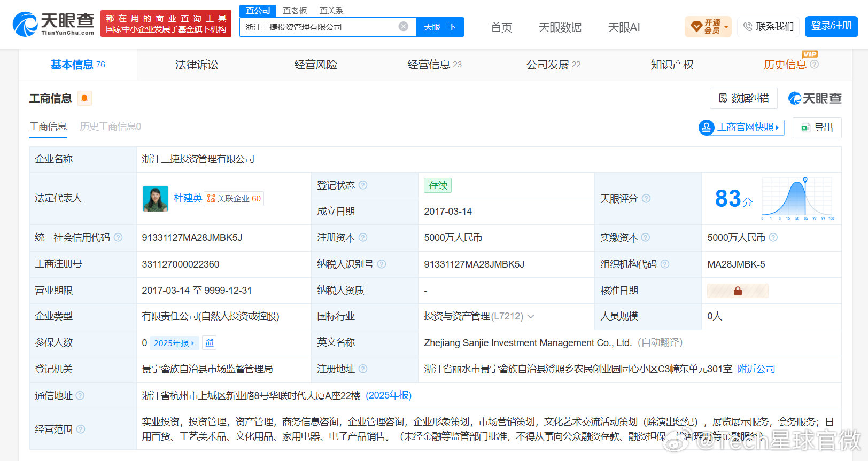Click the 联系我们 button
868x461 pixels.
tap(769, 27)
